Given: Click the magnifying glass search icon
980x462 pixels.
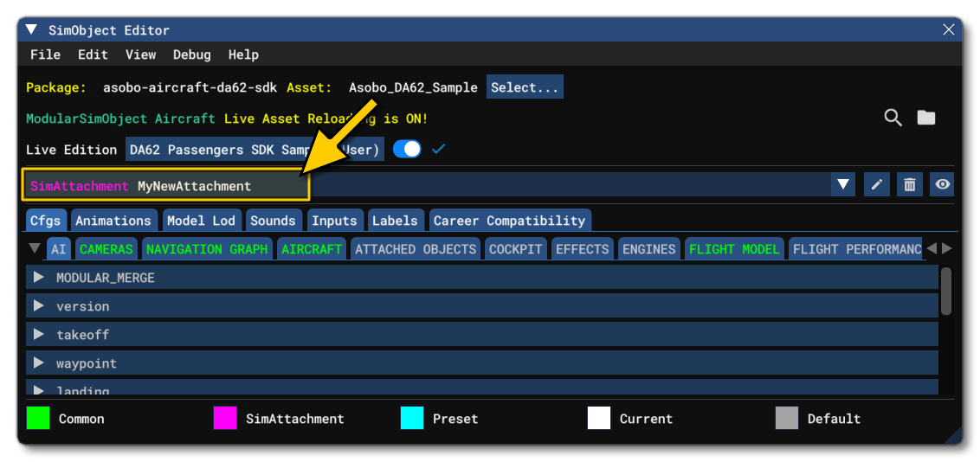Looking at the screenshot, I should coord(893,119).
